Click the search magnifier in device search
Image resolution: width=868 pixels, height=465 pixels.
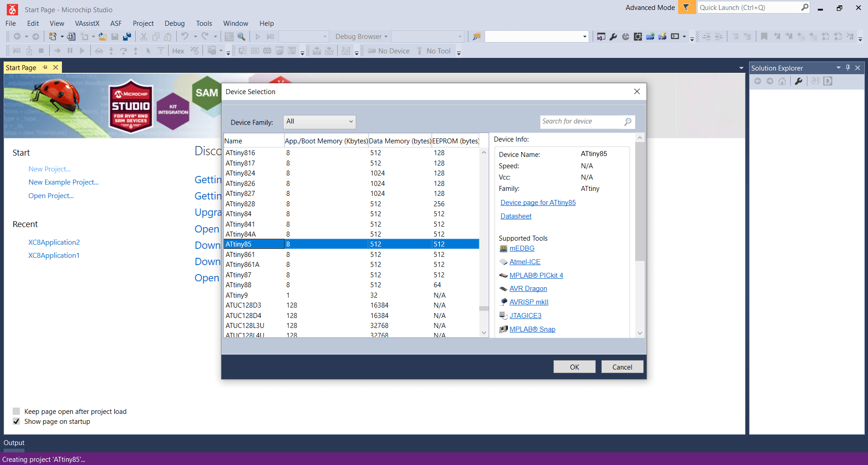coord(628,122)
